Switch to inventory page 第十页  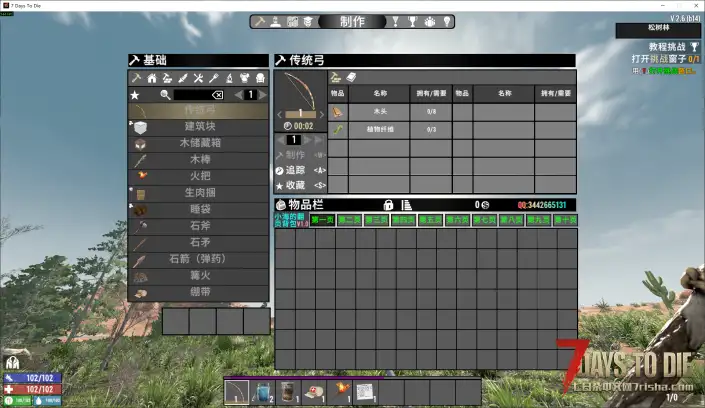[565, 220]
